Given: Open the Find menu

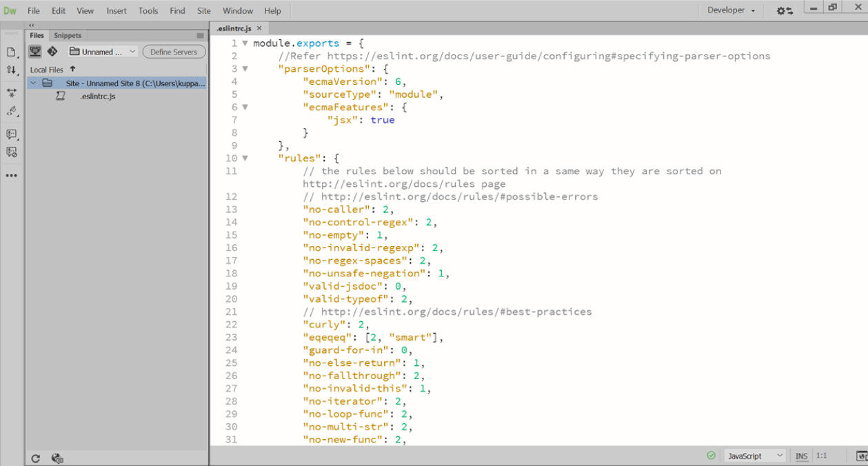Looking at the screenshot, I should 177,10.
